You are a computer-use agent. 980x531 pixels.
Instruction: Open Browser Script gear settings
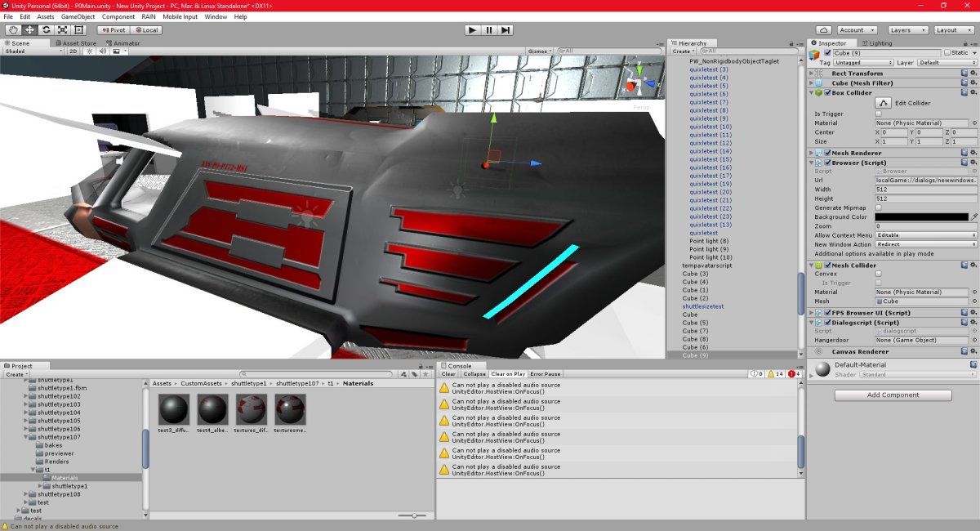973,163
